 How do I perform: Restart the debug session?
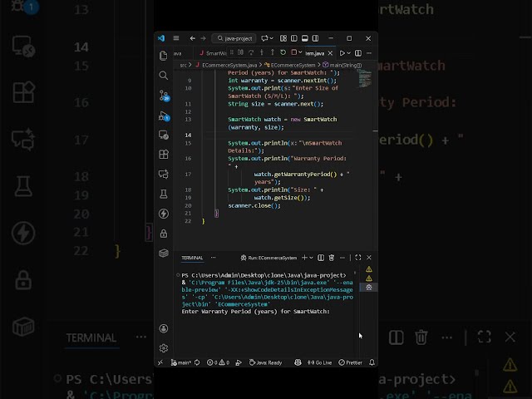(x=283, y=52)
